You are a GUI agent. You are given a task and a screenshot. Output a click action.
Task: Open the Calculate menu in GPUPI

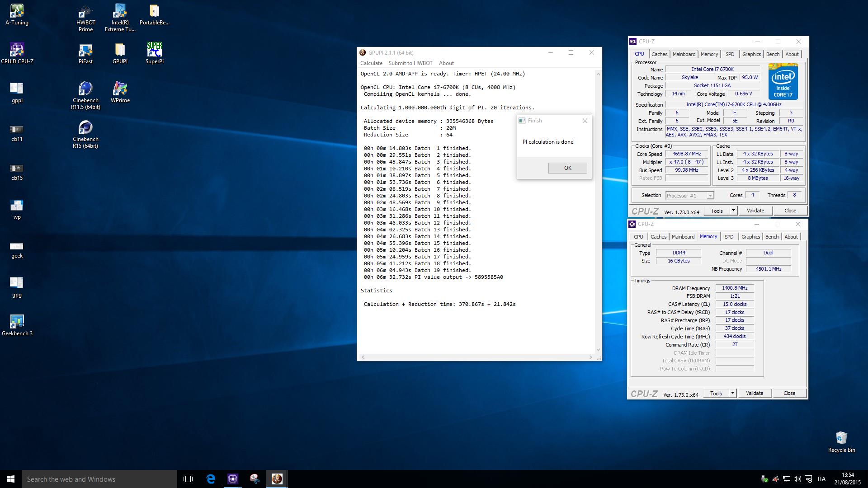pos(371,63)
